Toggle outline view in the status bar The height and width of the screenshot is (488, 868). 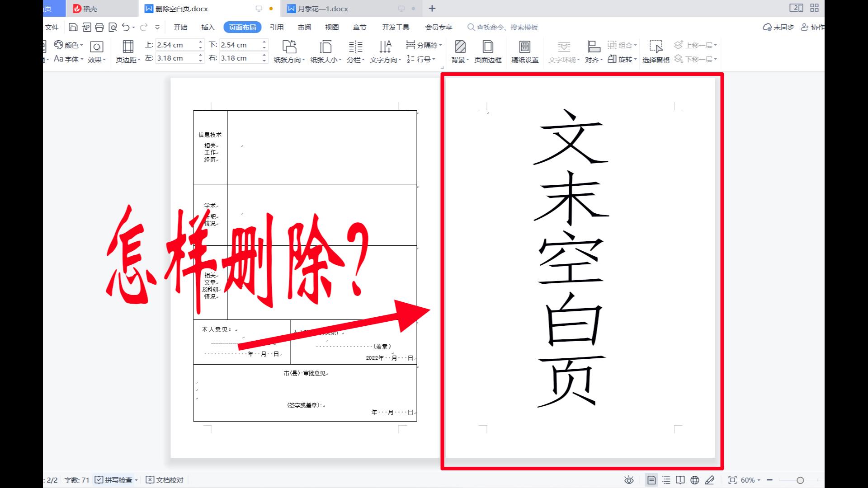(666, 480)
